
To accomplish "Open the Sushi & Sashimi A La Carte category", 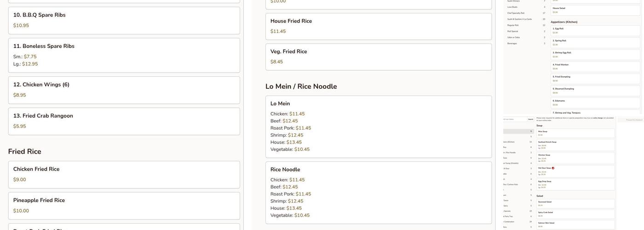I will click(519, 19).
